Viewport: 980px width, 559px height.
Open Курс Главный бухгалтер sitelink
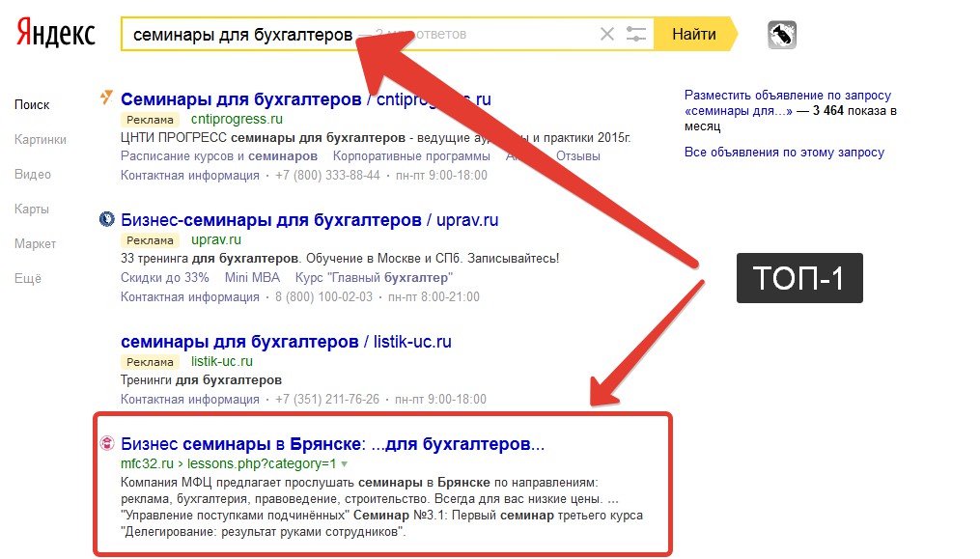(x=374, y=278)
